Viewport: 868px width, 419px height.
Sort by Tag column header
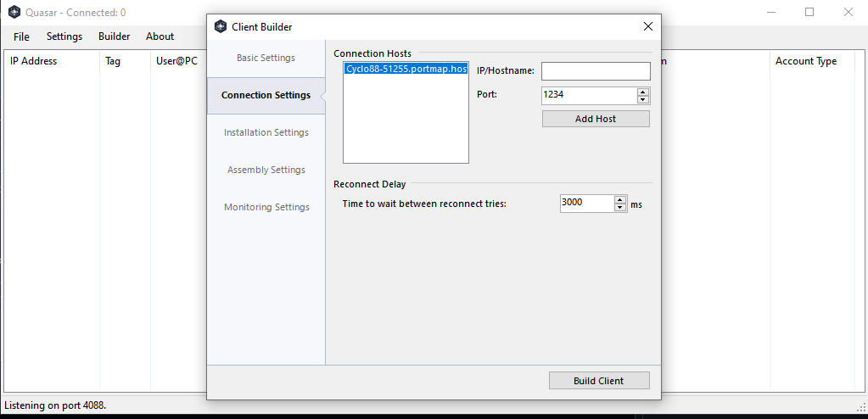[125, 61]
